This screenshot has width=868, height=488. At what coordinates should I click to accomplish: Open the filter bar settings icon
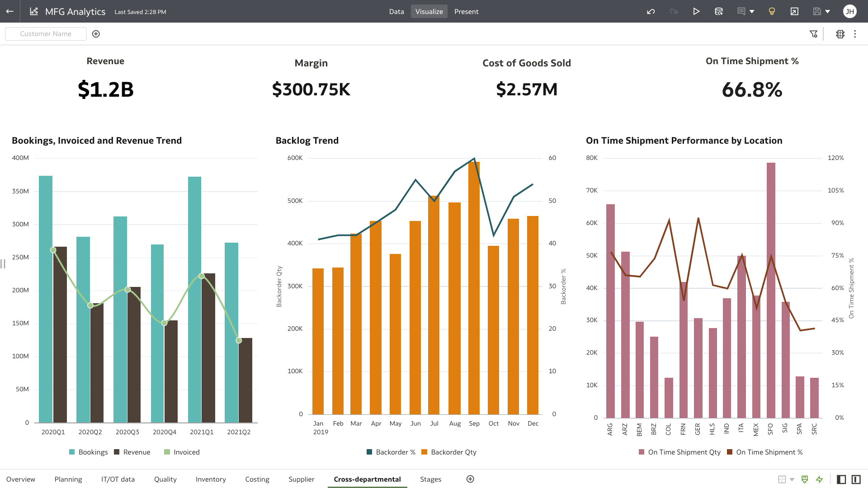(x=813, y=34)
